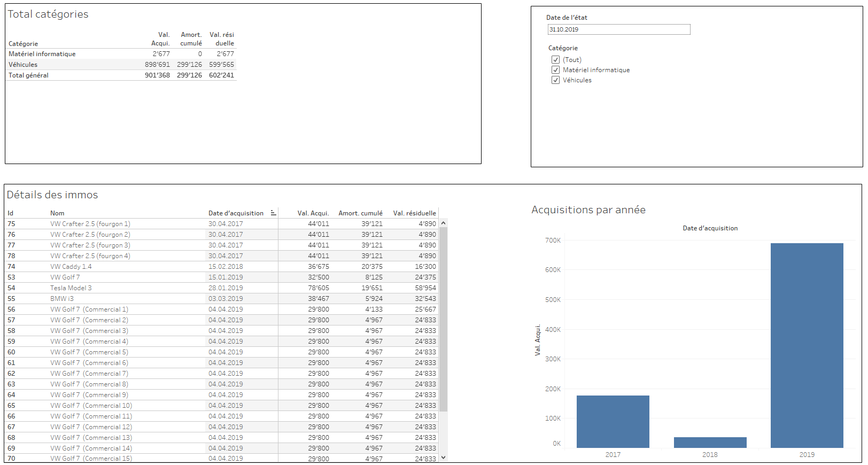
Task: Click the sort icon beside Date d'acquisition
Action: (x=273, y=213)
